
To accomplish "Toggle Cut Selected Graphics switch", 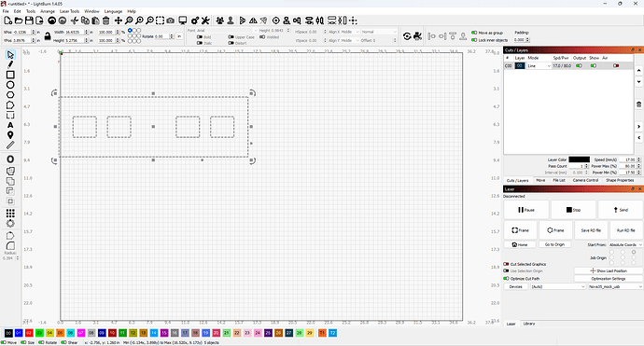I will 506,264.
